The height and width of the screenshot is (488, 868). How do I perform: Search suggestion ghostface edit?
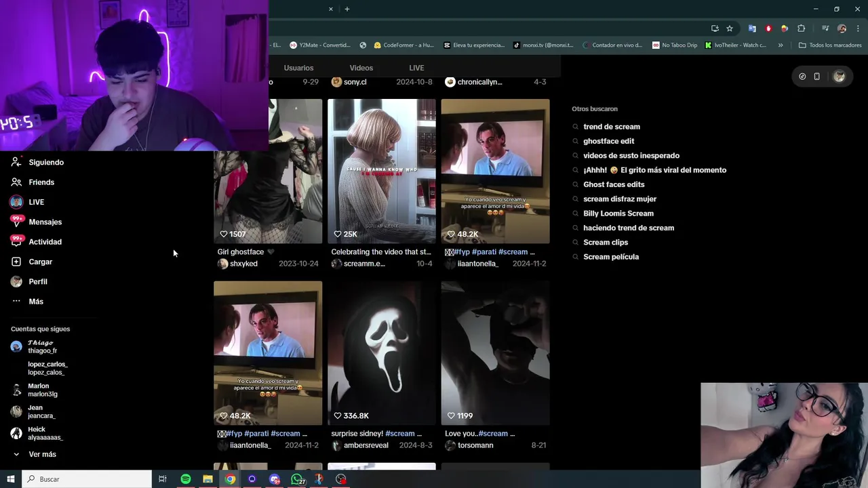[x=609, y=141]
